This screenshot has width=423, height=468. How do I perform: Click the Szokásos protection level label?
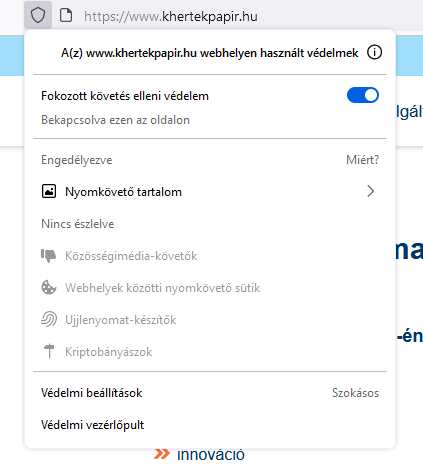[355, 393]
